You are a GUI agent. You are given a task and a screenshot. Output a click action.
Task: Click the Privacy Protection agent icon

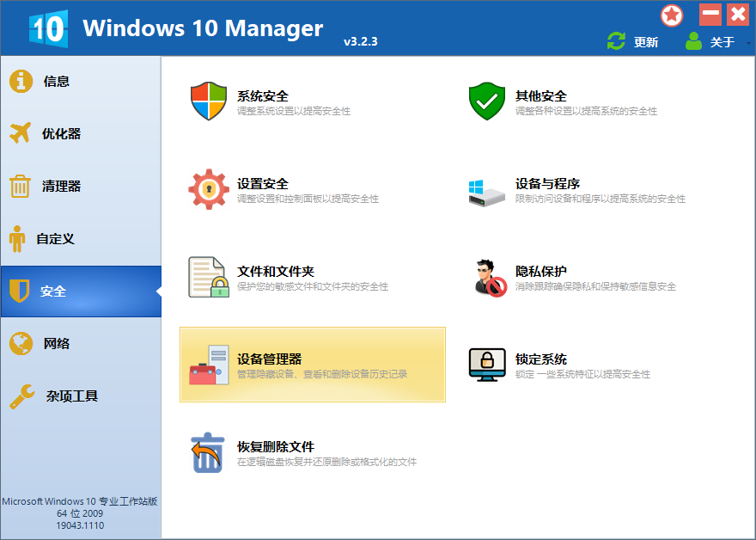coord(487,277)
